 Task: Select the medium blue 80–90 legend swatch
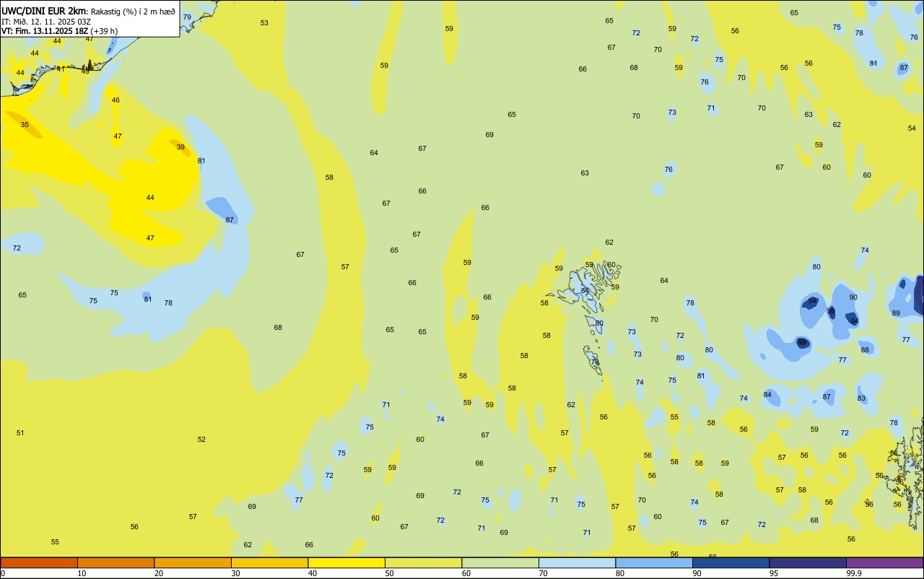(654, 562)
